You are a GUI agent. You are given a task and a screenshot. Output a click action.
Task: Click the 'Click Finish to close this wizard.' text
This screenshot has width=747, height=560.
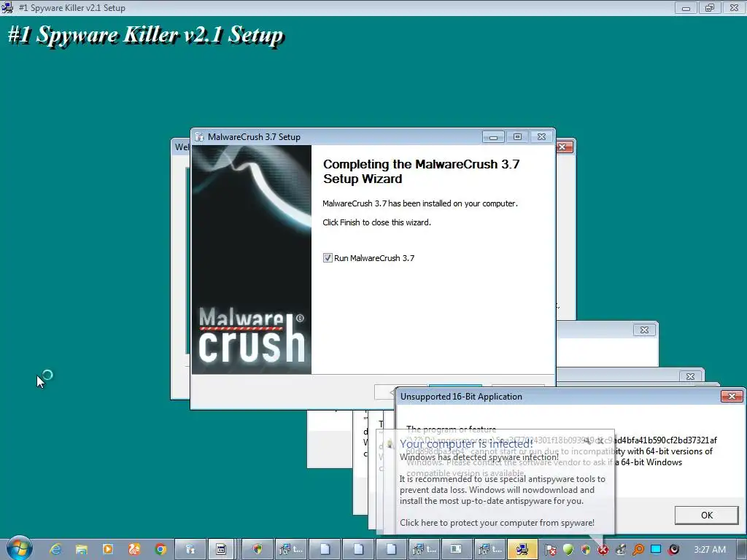[376, 222]
